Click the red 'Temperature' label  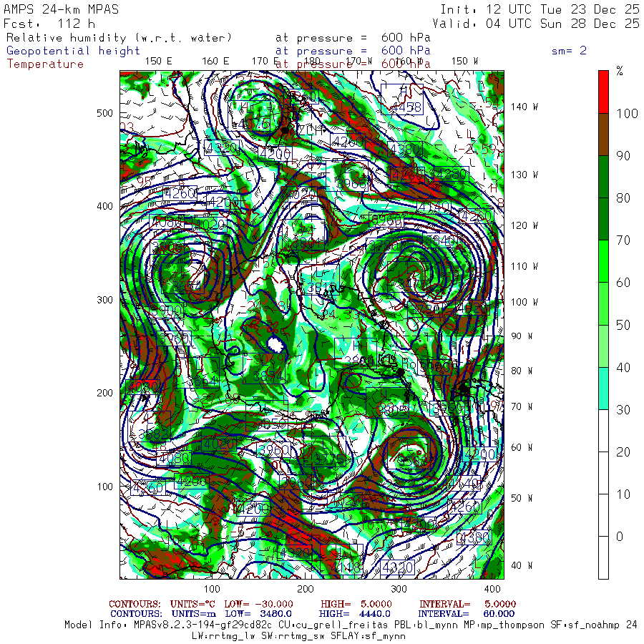coord(45,64)
